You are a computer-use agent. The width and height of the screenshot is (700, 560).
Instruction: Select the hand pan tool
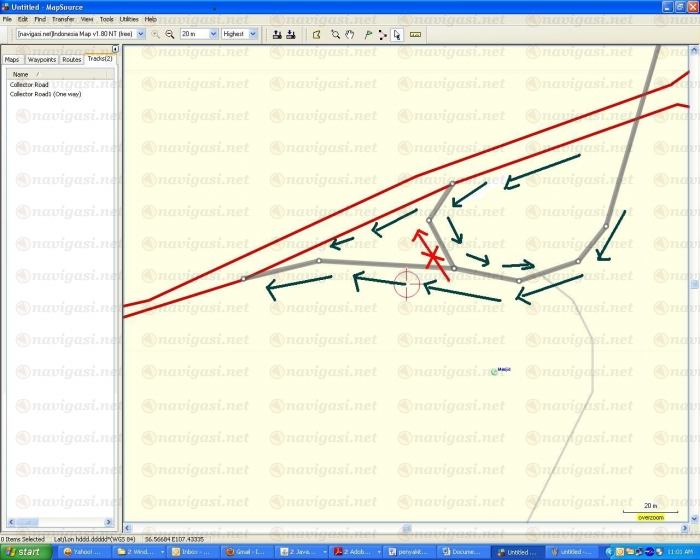350,34
